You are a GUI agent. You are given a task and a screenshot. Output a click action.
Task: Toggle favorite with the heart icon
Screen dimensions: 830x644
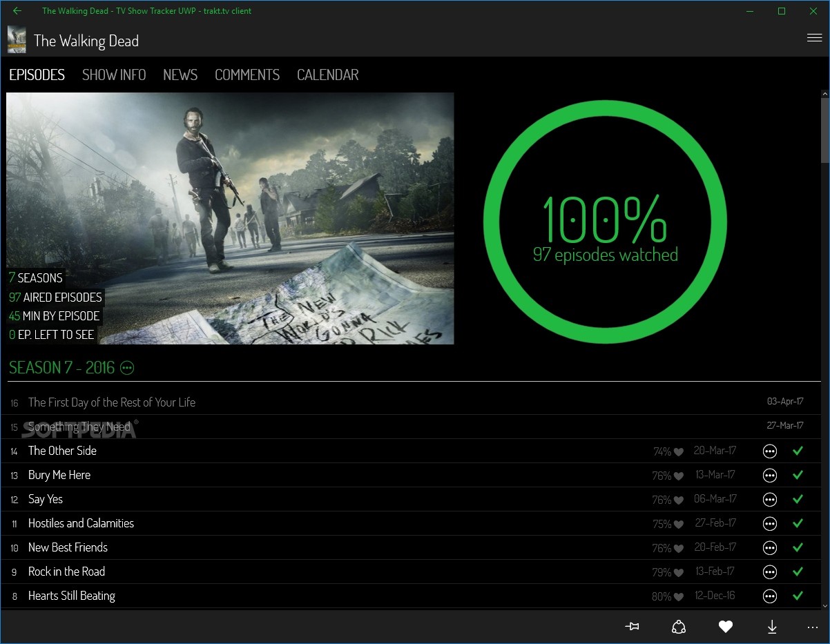[725, 626]
